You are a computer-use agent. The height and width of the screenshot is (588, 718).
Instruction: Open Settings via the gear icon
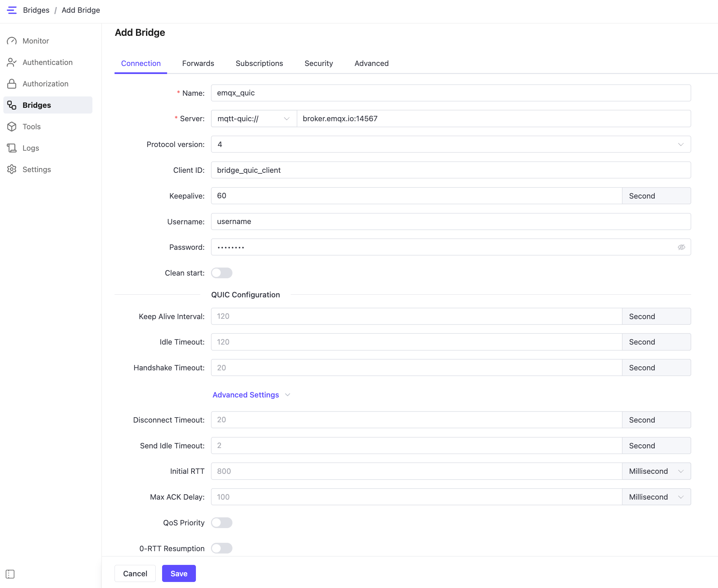12,169
